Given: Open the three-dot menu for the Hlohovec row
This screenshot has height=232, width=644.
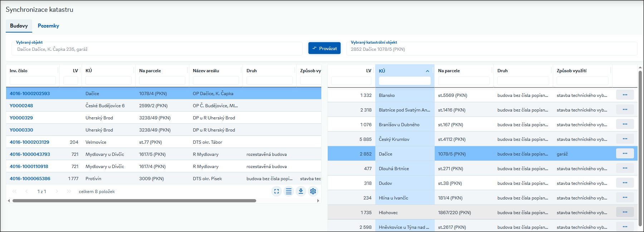Looking at the screenshot, I should click(x=625, y=212).
